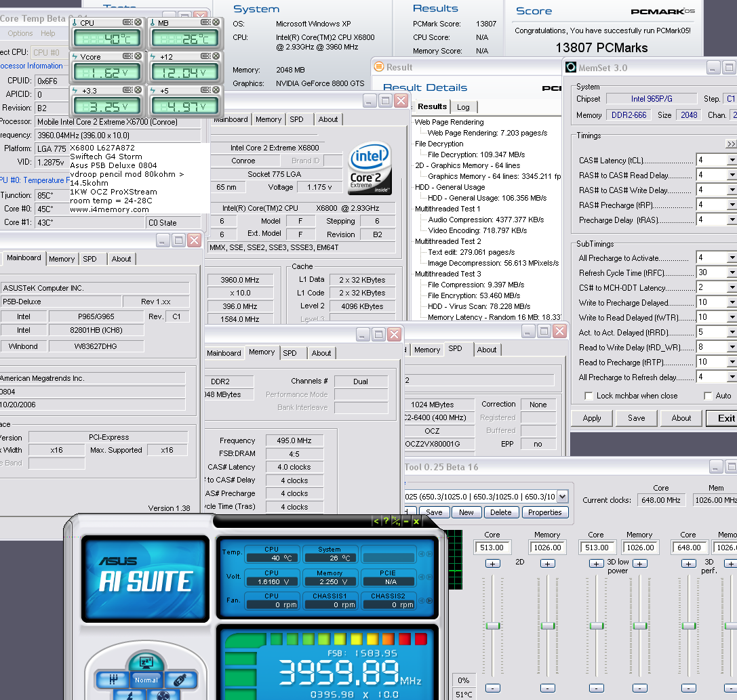Open Write to Read Delayed (tWTR) dropdown
The height and width of the screenshot is (700, 737).
[x=732, y=318]
